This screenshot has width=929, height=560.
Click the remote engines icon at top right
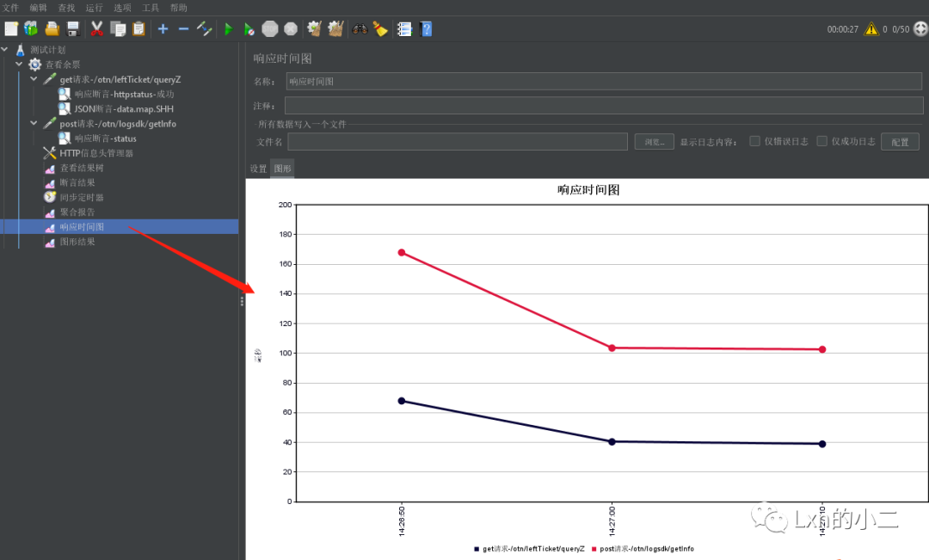coord(920,28)
